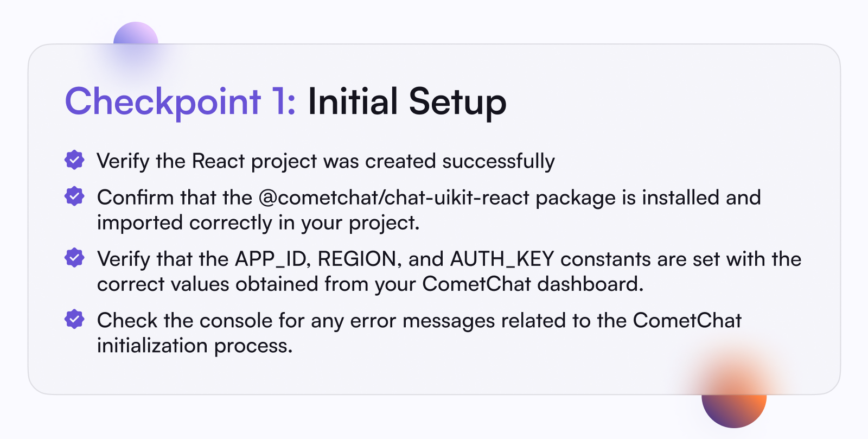
Task: Click the word 'successfully' in first item
Action: pos(499,161)
